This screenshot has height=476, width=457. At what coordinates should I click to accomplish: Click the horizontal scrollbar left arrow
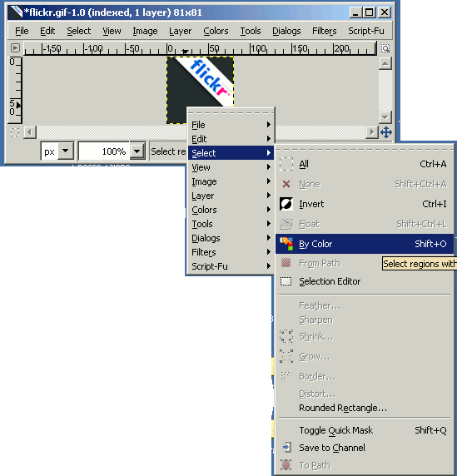click(x=30, y=132)
